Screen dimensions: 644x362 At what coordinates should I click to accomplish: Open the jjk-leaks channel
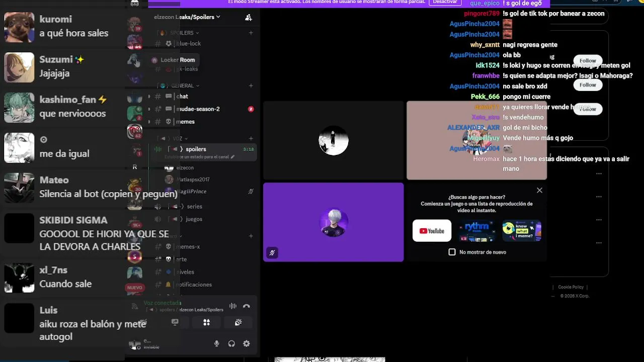point(203,69)
